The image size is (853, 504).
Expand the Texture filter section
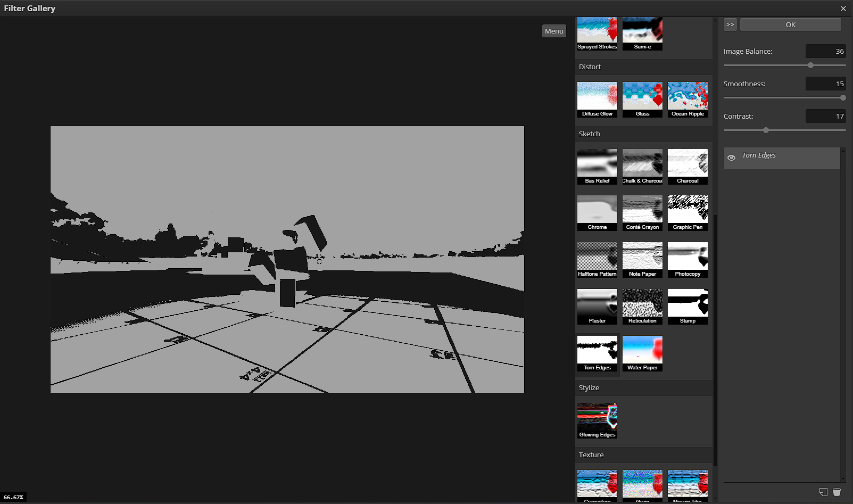(591, 455)
